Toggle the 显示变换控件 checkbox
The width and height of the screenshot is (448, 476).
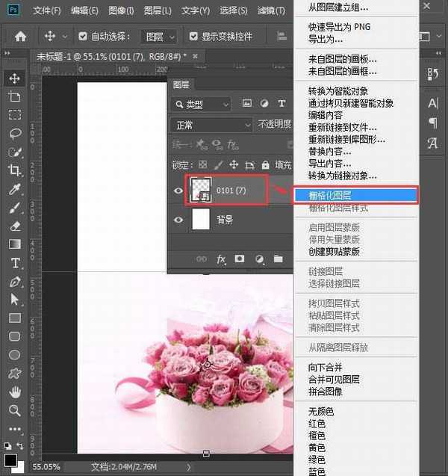(194, 37)
